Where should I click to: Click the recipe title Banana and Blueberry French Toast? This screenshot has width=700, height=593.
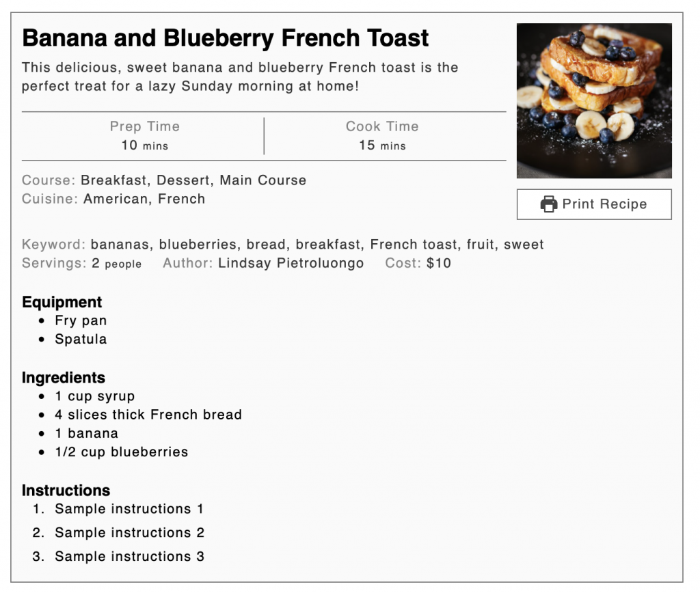(x=226, y=38)
